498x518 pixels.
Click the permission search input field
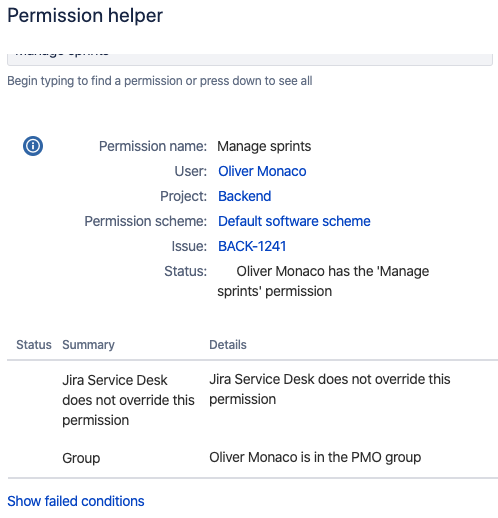250,59
